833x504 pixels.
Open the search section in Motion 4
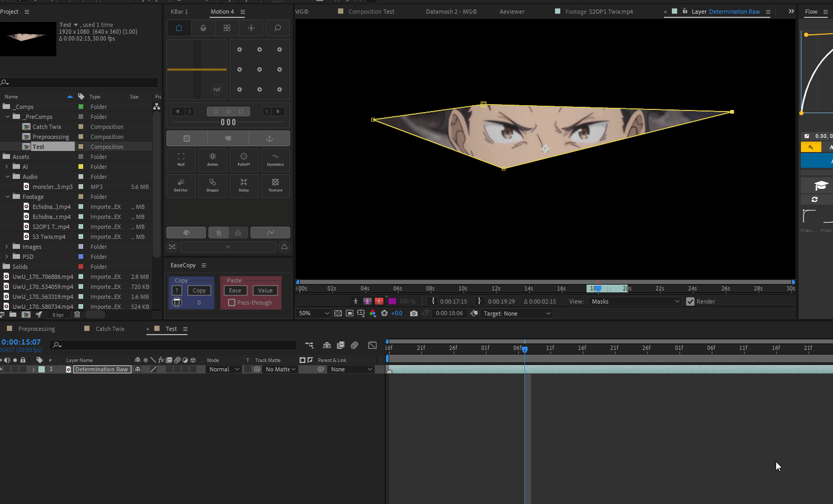click(277, 28)
